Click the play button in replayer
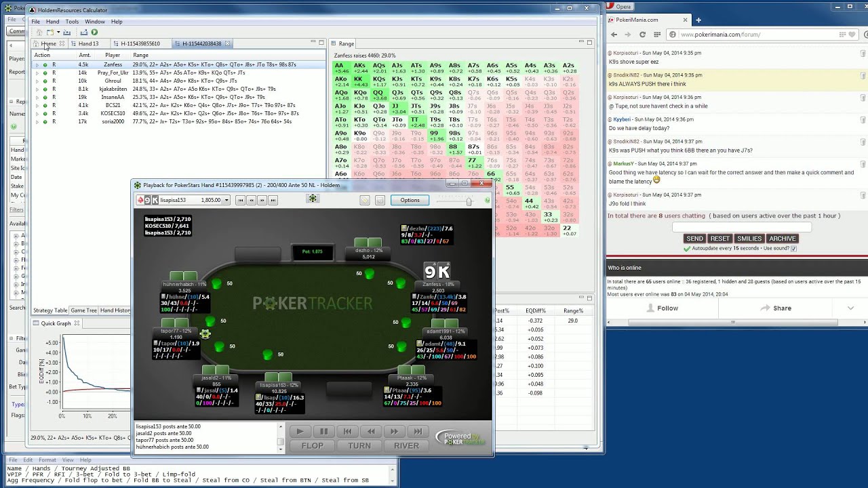The image size is (868, 488). click(300, 431)
